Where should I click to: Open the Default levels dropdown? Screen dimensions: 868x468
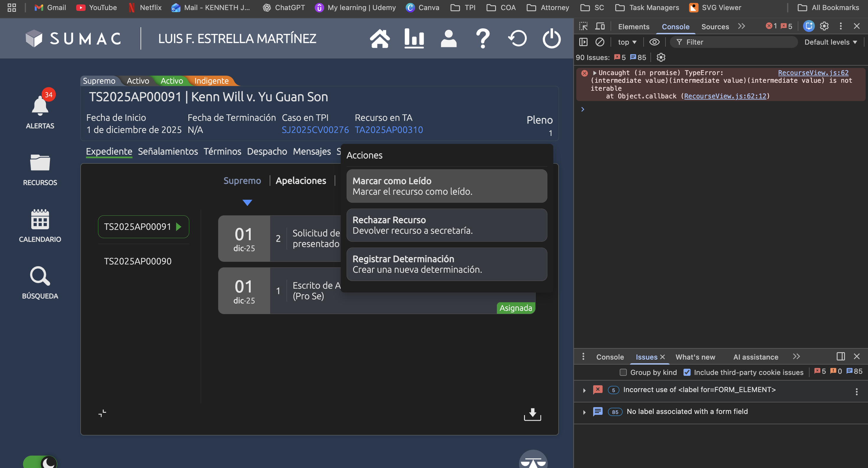[831, 42]
